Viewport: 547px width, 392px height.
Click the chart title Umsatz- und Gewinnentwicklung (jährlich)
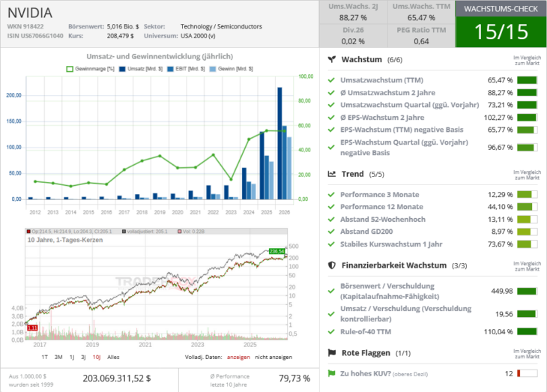point(160,56)
